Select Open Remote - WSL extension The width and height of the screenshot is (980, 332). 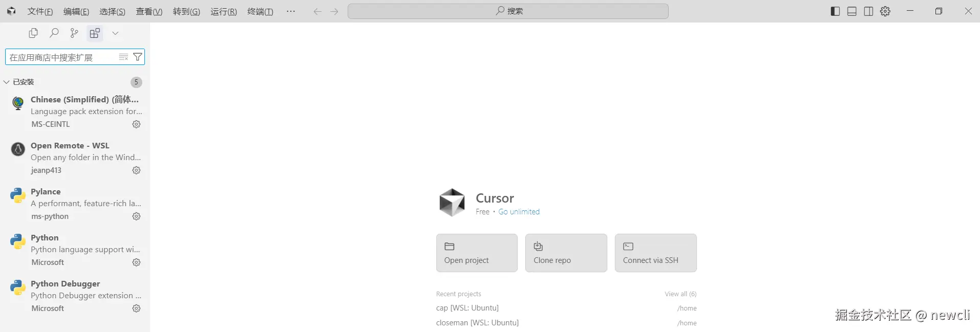click(x=75, y=158)
